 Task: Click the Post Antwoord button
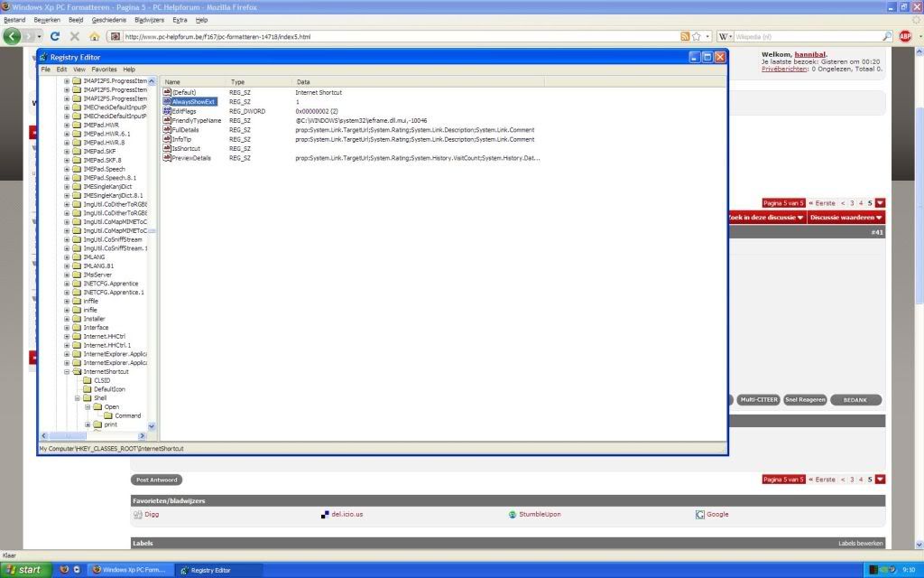coord(157,480)
